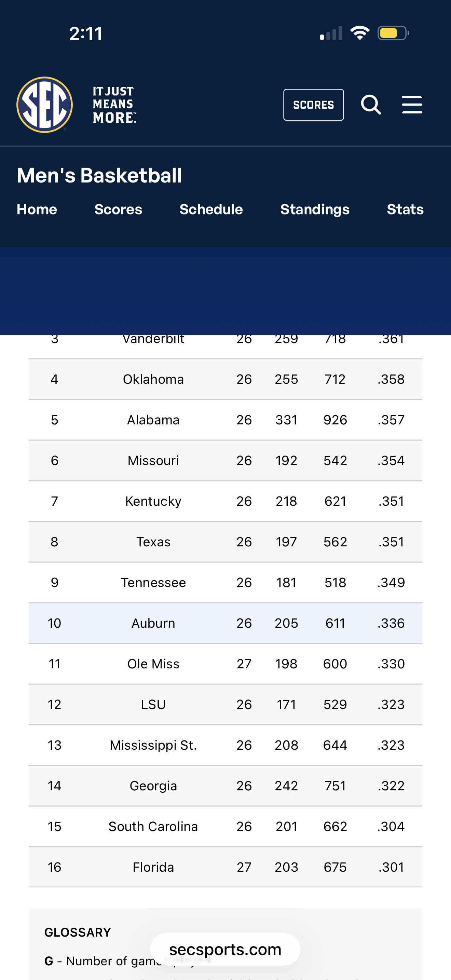The width and height of the screenshot is (451, 980).
Task: Open the hamburger menu icon
Action: point(412,105)
